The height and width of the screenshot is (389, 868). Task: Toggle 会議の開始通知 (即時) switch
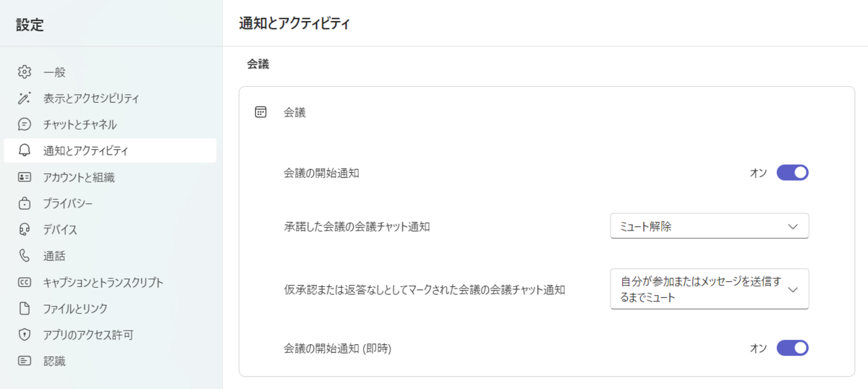(792, 349)
